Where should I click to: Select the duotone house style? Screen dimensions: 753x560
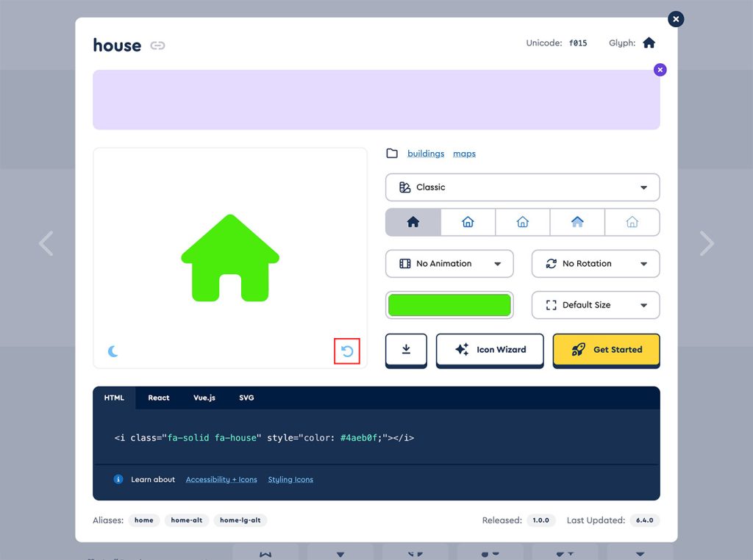point(577,222)
